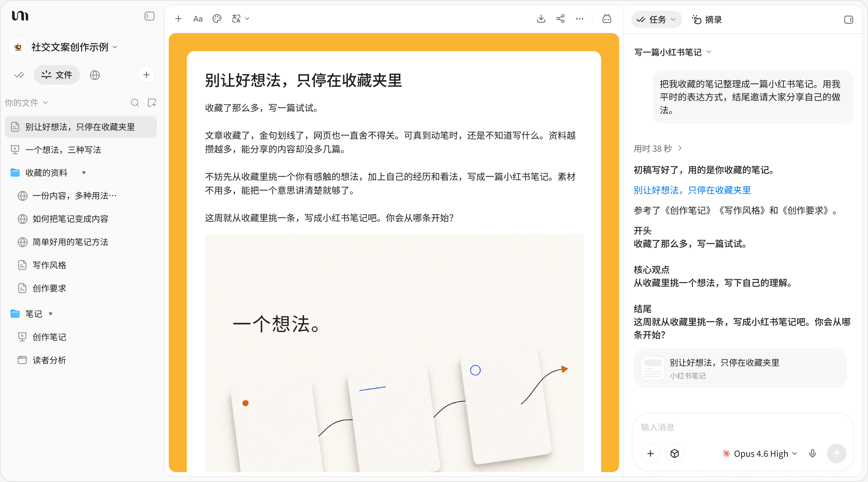Switch to the tasks checkmark tab
Screen dimensions: 868x482
tap(19, 75)
